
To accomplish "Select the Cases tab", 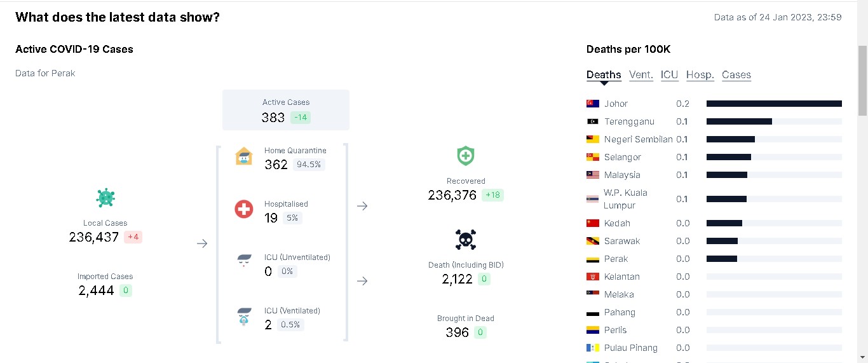I will click(736, 74).
